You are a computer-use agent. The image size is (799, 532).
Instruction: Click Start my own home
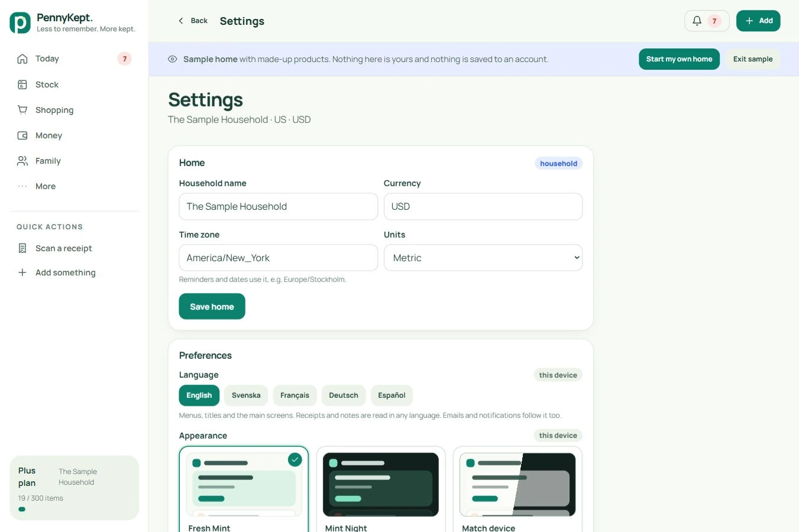pos(679,59)
